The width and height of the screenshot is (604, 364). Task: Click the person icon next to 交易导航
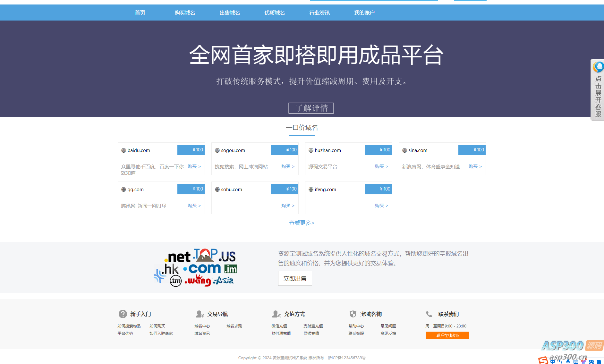tap(200, 314)
